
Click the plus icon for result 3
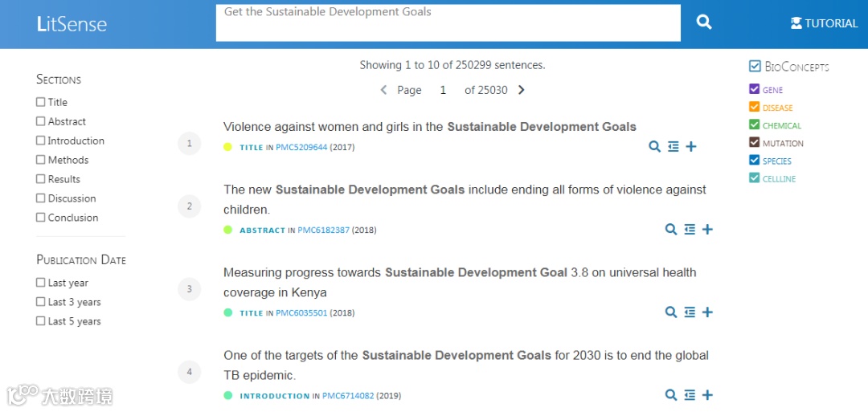(707, 312)
